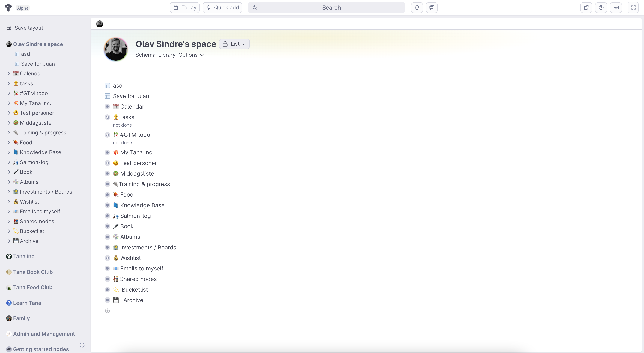Click the Middagsliste node in main list
The height and width of the screenshot is (353, 644).
pyautogui.click(x=137, y=174)
